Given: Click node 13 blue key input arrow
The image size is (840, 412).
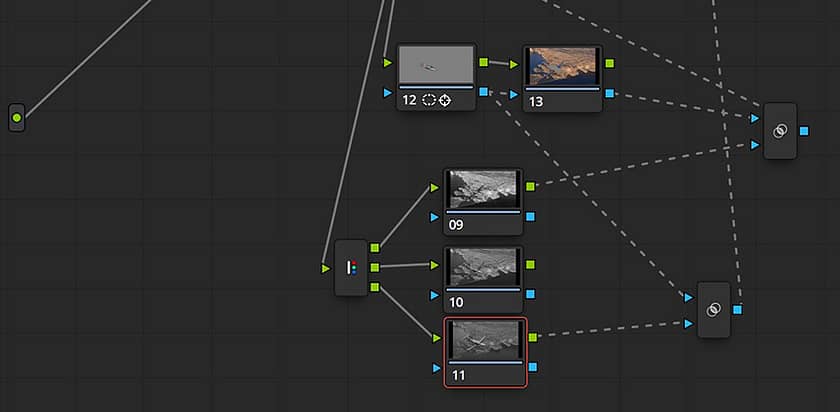Looking at the screenshot, I should click(x=514, y=95).
